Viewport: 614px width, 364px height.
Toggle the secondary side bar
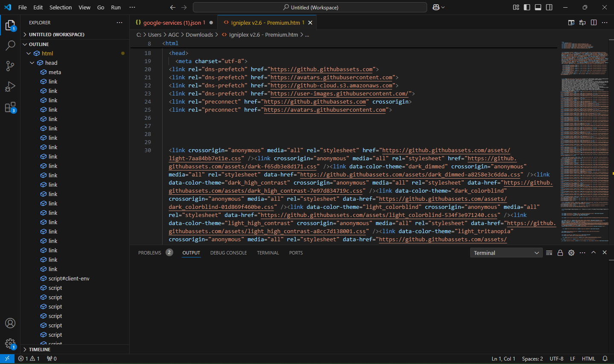[x=549, y=7]
